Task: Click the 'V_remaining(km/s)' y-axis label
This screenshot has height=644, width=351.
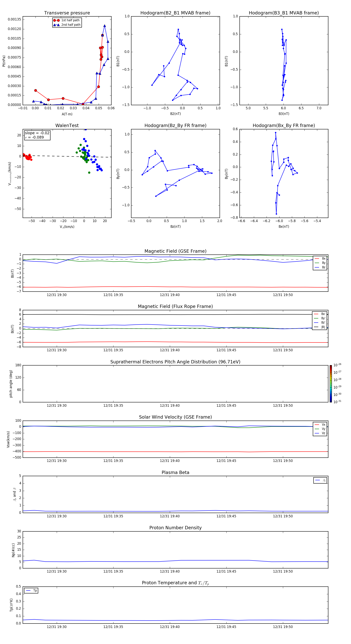Action: [x=10, y=173]
